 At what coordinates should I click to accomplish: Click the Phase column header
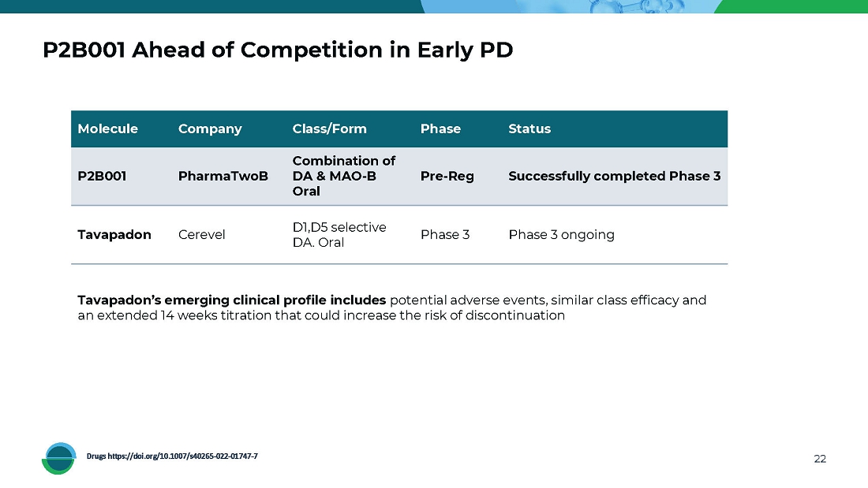click(440, 129)
